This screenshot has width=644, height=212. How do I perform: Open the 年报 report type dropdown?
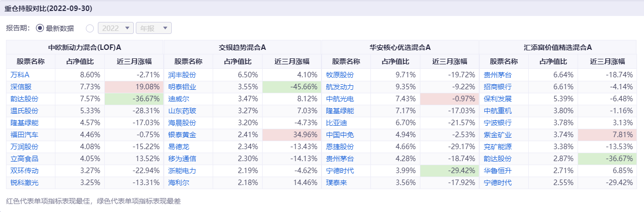(153, 28)
